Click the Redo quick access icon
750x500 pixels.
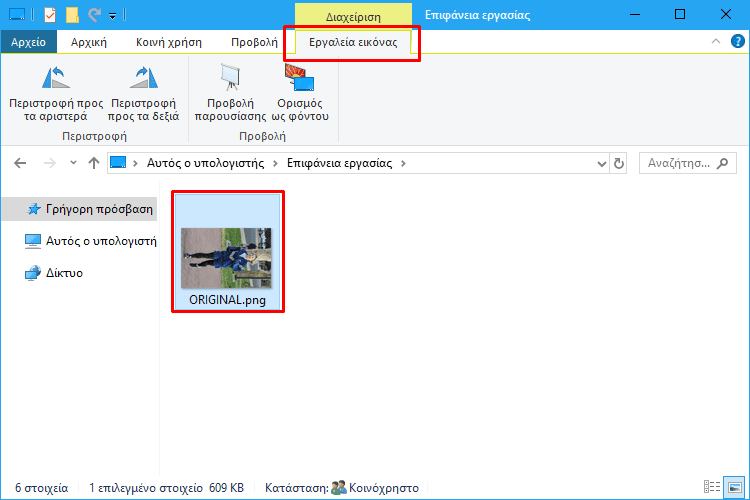click(94, 15)
